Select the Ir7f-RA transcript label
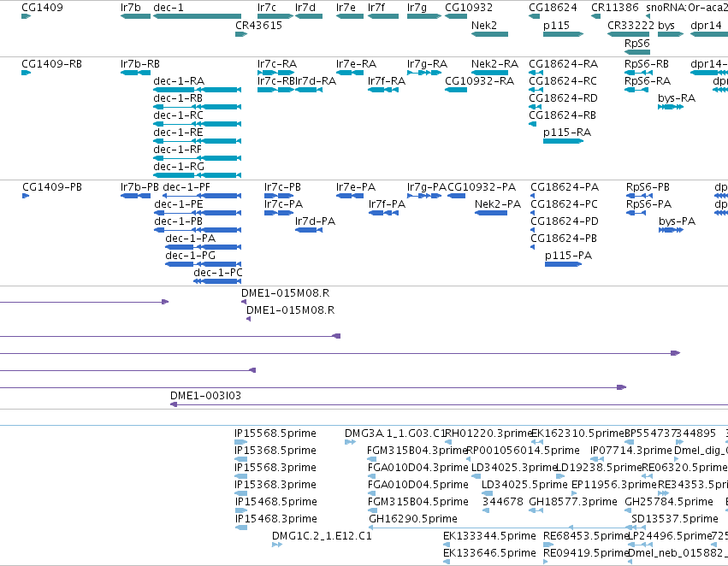The image size is (728, 566). click(x=387, y=80)
